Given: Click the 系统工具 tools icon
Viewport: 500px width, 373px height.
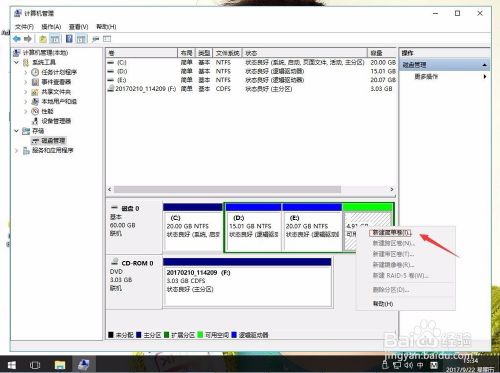Looking at the screenshot, I should [26, 62].
